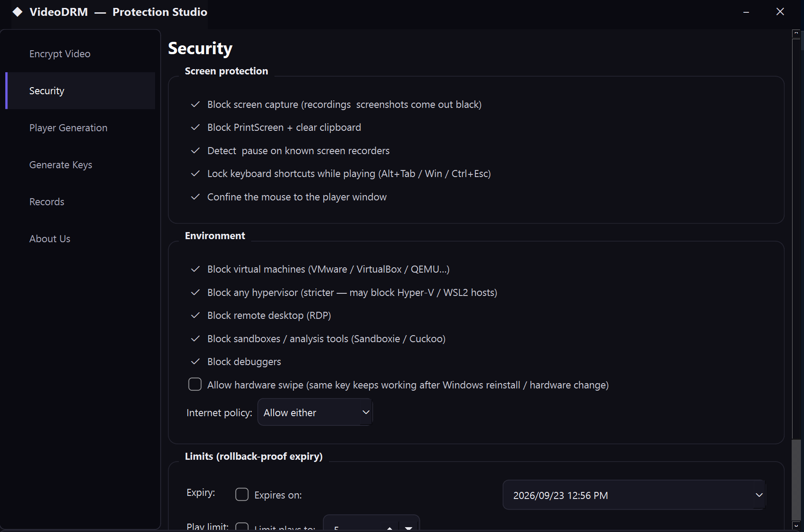Disable Lock keyboard shortcuts while playing

(195, 174)
